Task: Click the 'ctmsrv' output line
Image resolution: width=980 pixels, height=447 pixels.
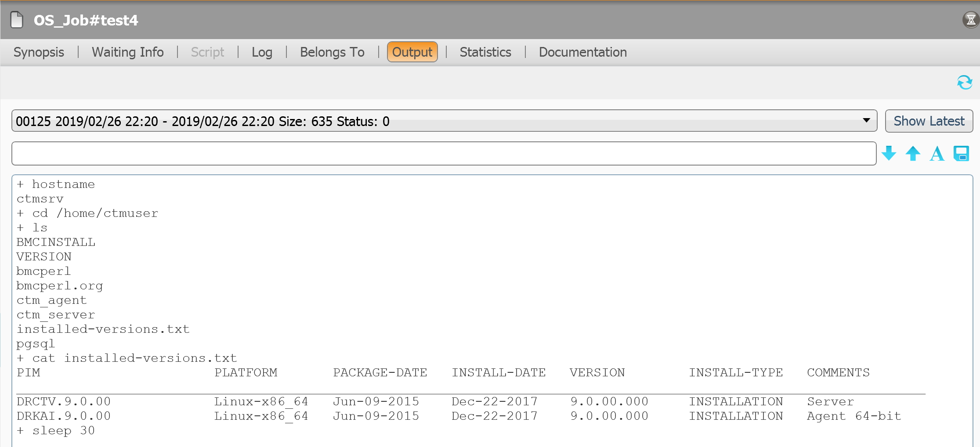Action: click(40, 198)
